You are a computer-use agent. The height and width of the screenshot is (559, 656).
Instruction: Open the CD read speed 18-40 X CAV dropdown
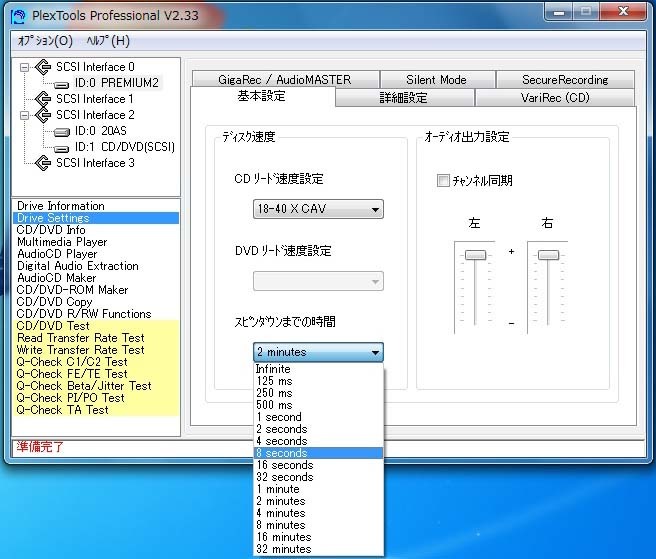(318, 210)
